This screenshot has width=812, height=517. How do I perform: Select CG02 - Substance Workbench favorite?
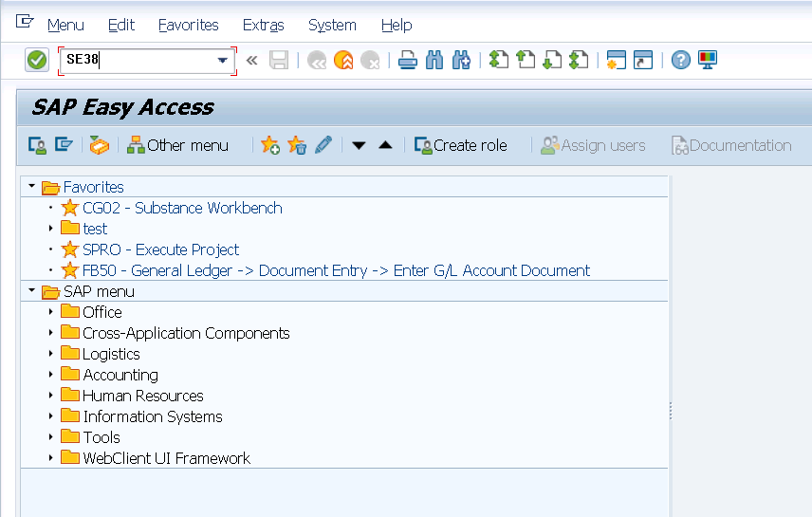tap(182, 208)
